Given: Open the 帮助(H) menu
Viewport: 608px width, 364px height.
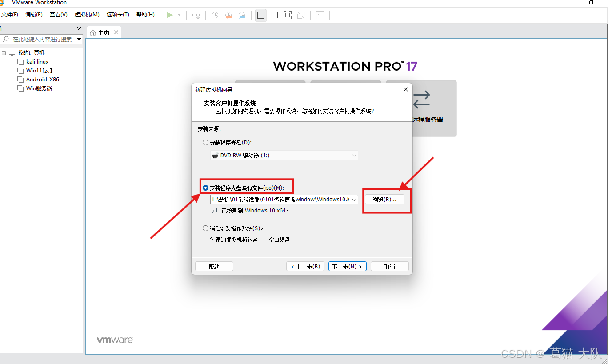Looking at the screenshot, I should point(145,15).
